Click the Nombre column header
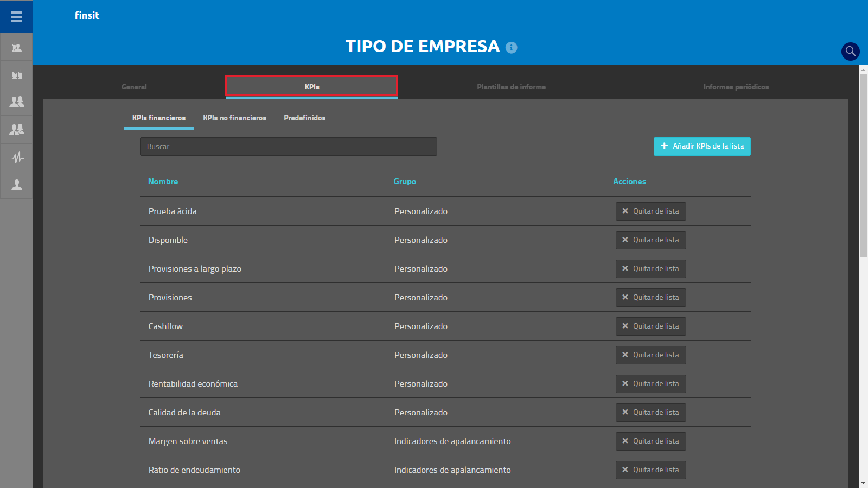868x488 pixels. (163, 182)
